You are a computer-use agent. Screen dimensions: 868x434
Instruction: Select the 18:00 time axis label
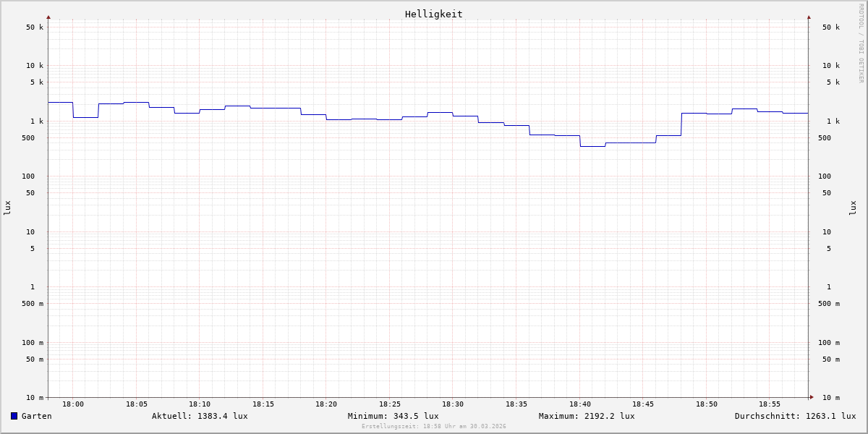pyautogui.click(x=73, y=404)
